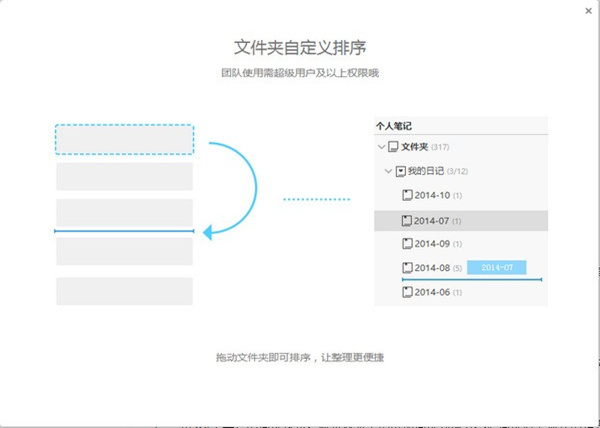This screenshot has height=428, width=600.
Task: Click the notebook icon beside 2014-10
Action: 406,195
